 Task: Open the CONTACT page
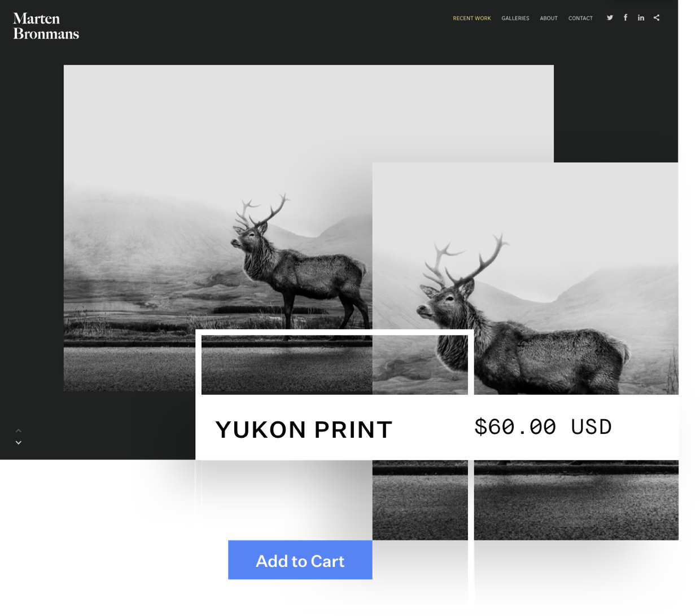click(x=581, y=17)
